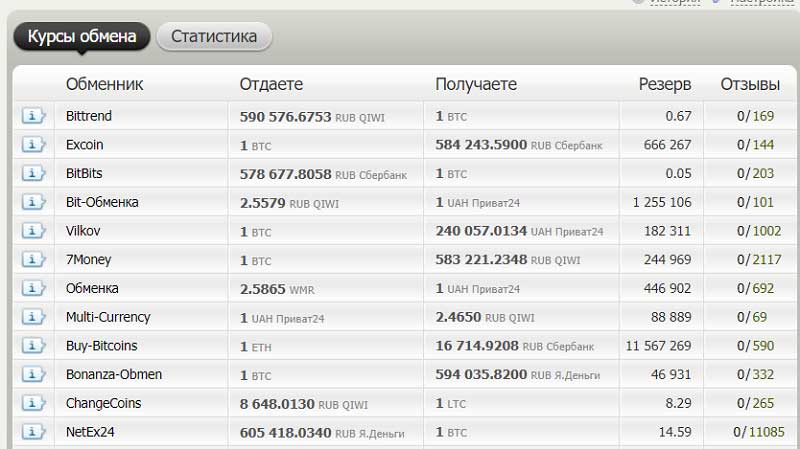Open info icon for Bittrend row

pos(33,116)
